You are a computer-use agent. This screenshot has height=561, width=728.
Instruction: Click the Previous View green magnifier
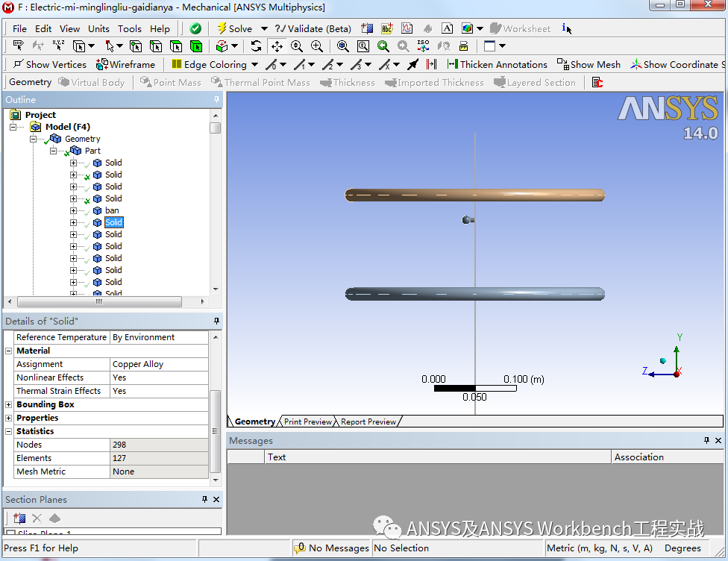[383, 46]
